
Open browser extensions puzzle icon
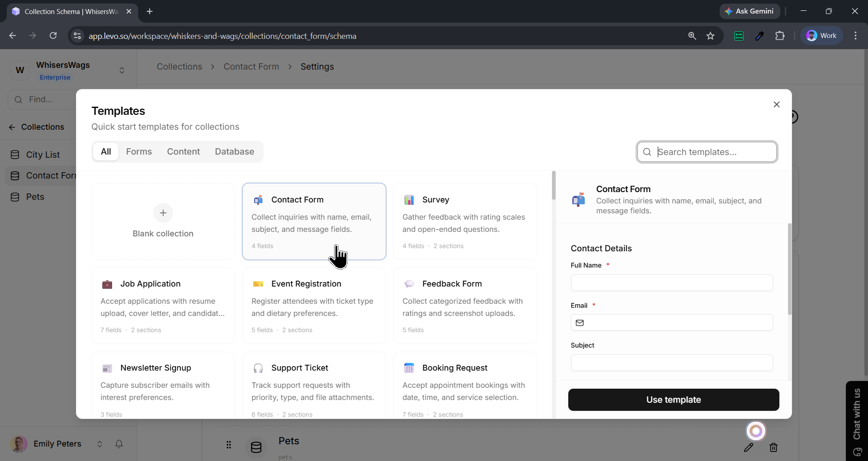tap(780, 36)
